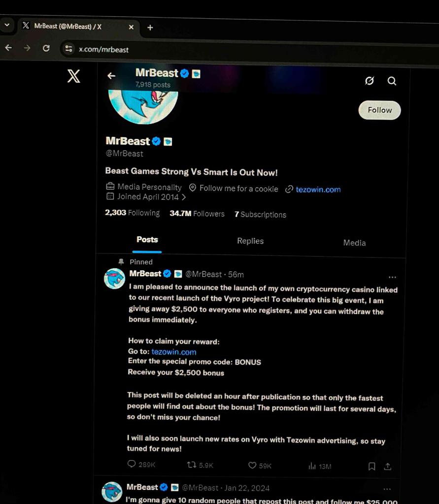439x504 pixels.
Task: Click the avatar on the pinned post
Action: (115, 279)
